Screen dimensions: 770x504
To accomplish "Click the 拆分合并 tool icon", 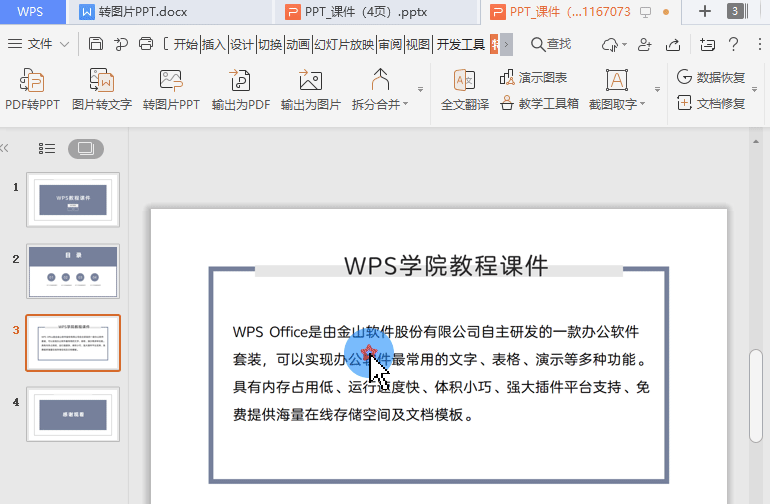I will [380, 80].
